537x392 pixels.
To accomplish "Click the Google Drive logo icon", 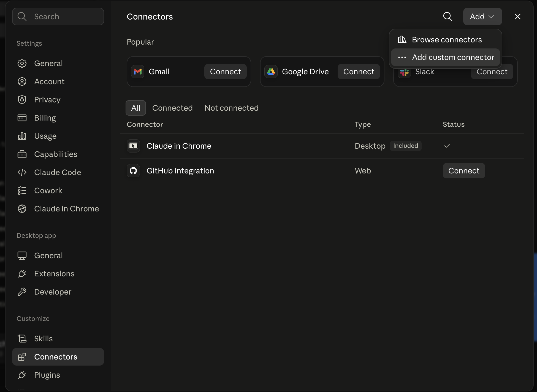I will click(x=271, y=72).
